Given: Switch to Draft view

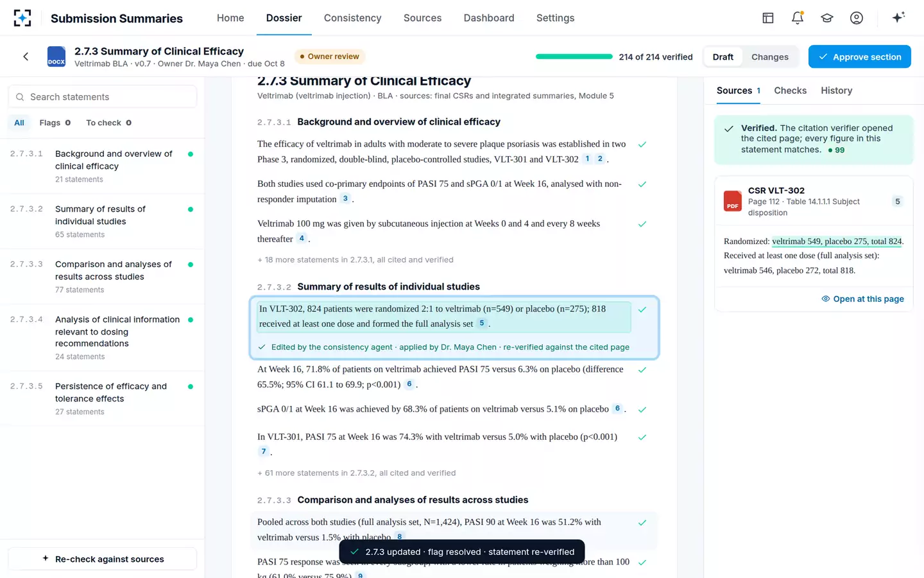Looking at the screenshot, I should (x=723, y=57).
